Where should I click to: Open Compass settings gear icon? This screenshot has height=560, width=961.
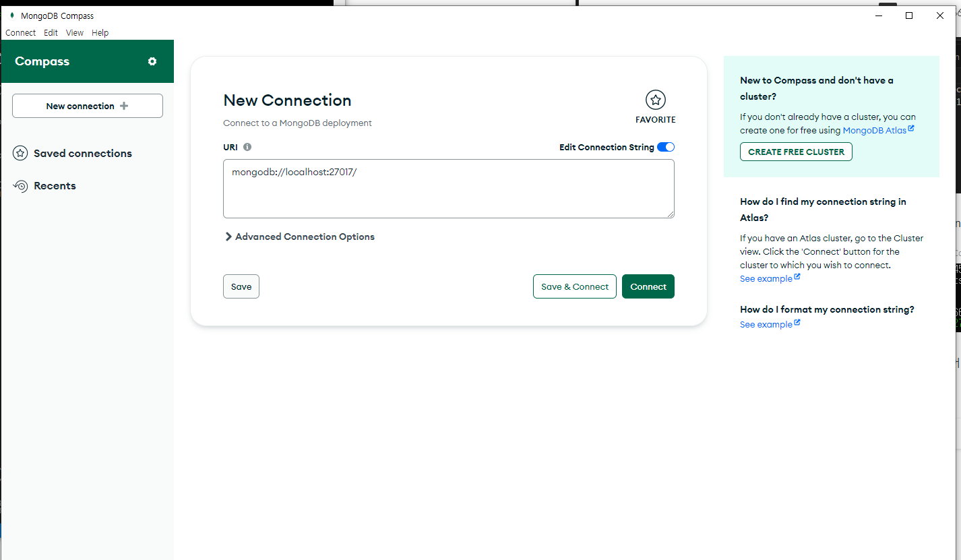[x=152, y=61]
